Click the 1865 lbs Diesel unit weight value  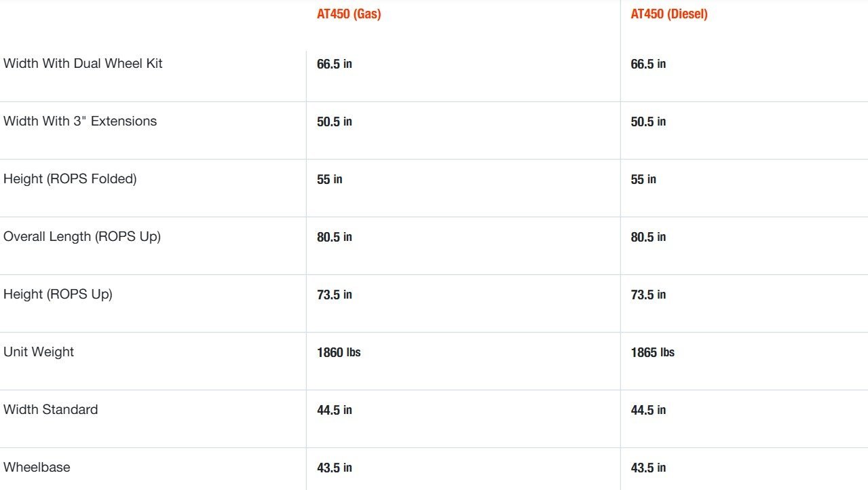653,352
